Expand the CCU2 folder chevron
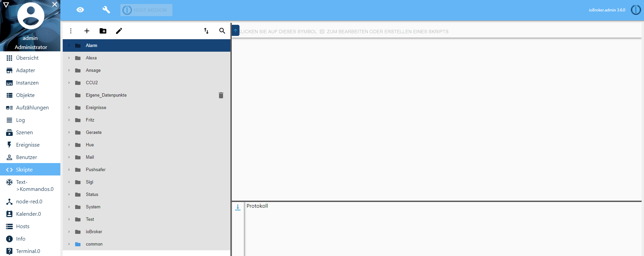This screenshot has width=644, height=256. point(69,83)
